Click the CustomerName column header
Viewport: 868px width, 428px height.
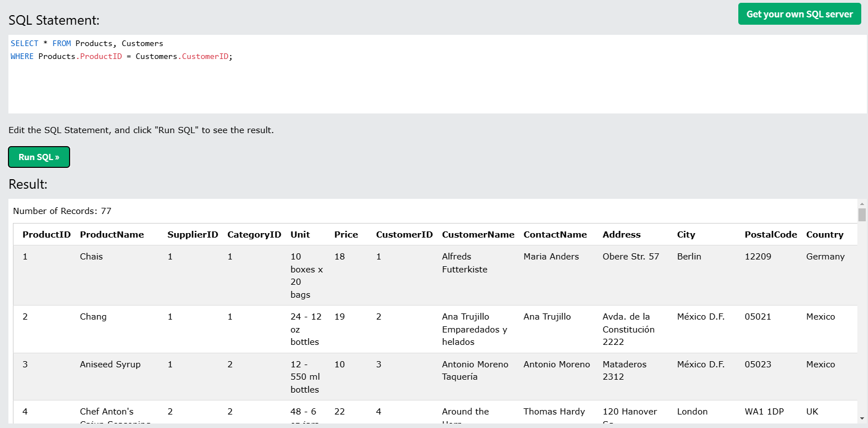click(x=478, y=235)
